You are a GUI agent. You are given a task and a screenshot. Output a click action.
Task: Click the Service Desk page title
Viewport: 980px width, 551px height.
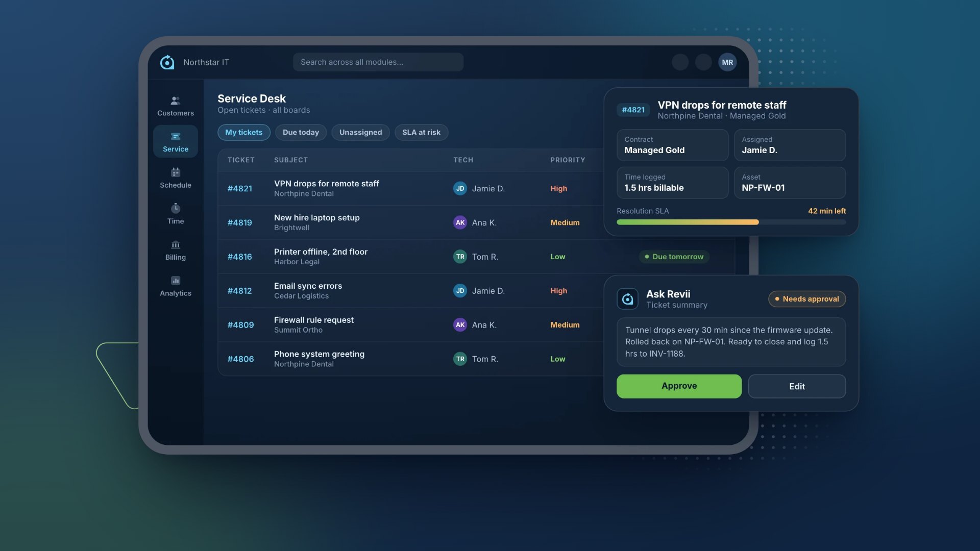click(252, 98)
